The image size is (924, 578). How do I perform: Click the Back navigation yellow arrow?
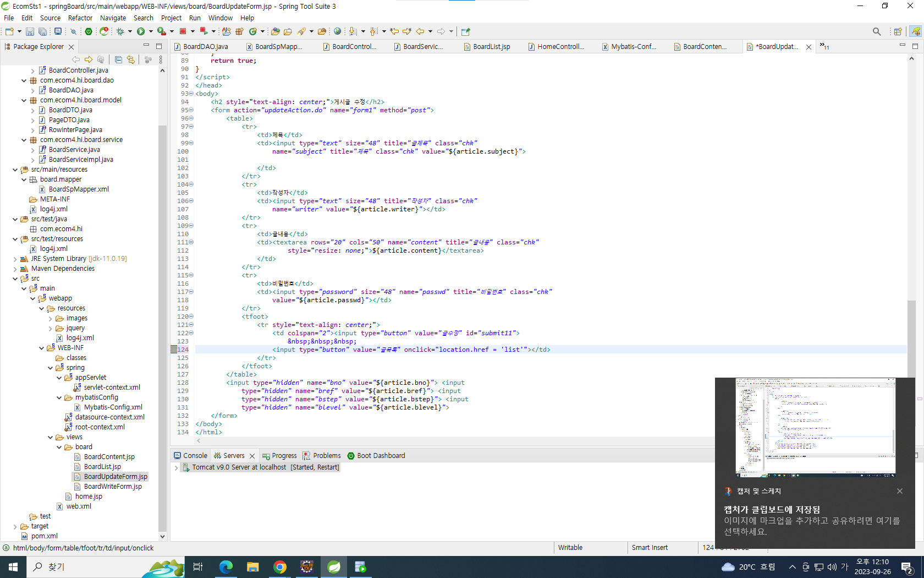point(420,31)
